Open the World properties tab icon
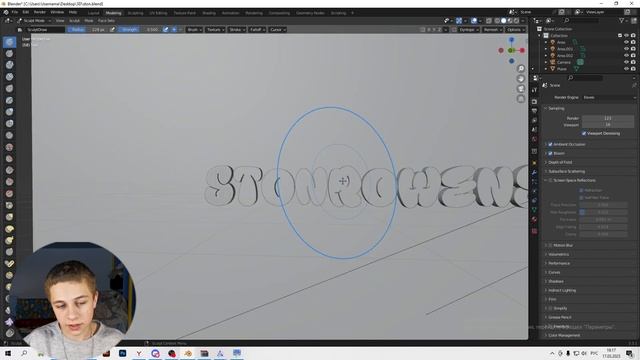The height and width of the screenshot is (360, 640). coord(534,139)
